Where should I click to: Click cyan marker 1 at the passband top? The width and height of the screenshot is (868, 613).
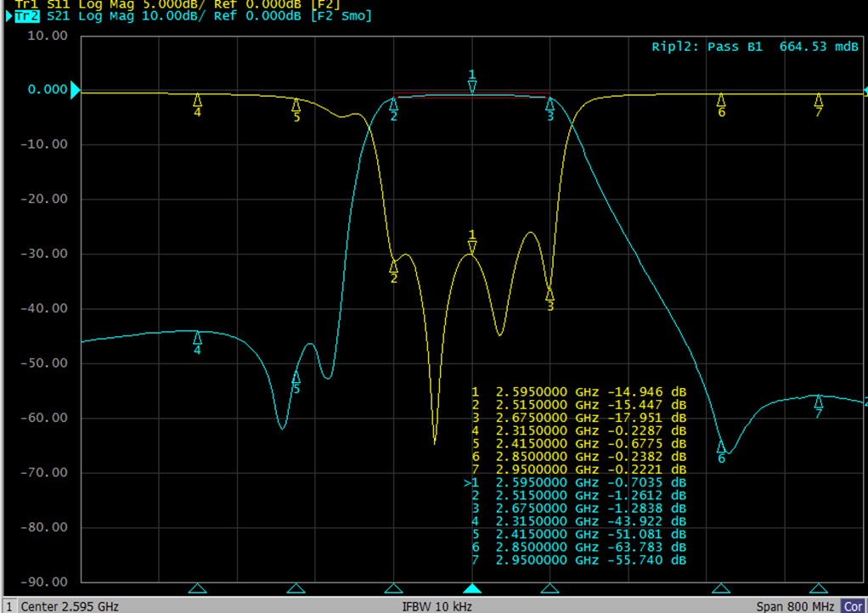click(472, 86)
